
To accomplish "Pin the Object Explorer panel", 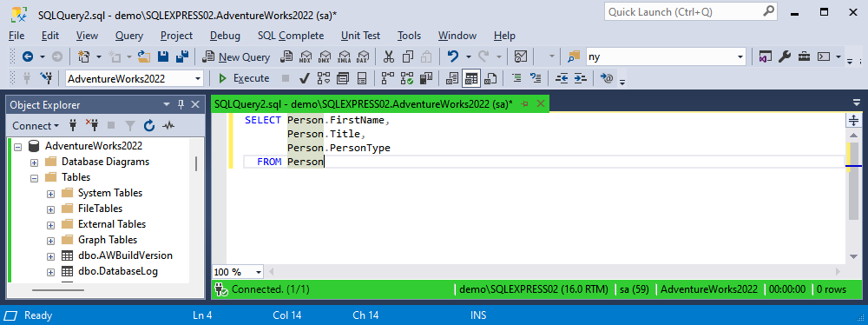I will coord(181,105).
